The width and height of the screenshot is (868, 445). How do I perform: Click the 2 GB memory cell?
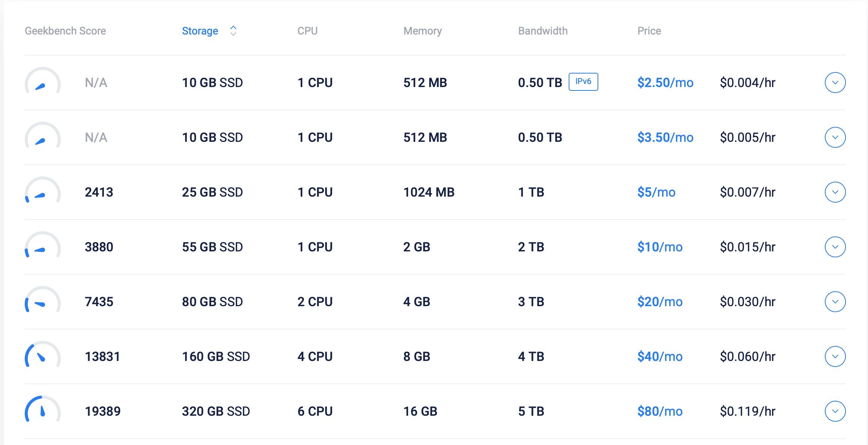click(x=417, y=247)
